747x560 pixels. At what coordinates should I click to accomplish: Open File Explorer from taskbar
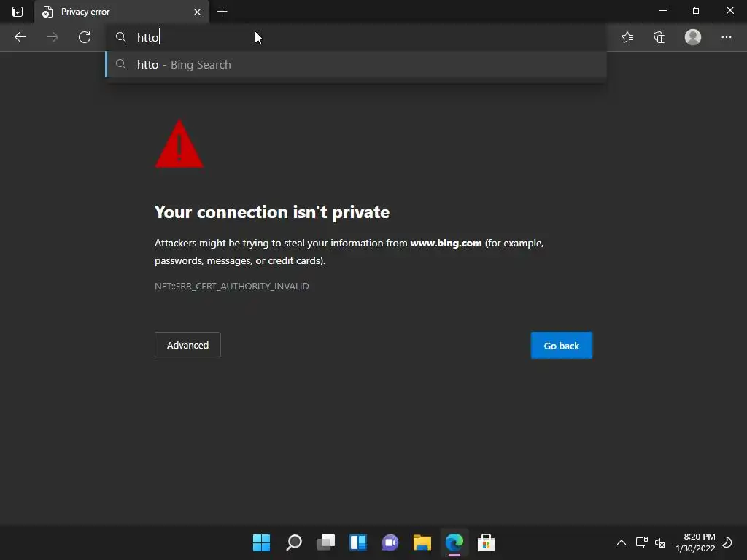point(422,542)
